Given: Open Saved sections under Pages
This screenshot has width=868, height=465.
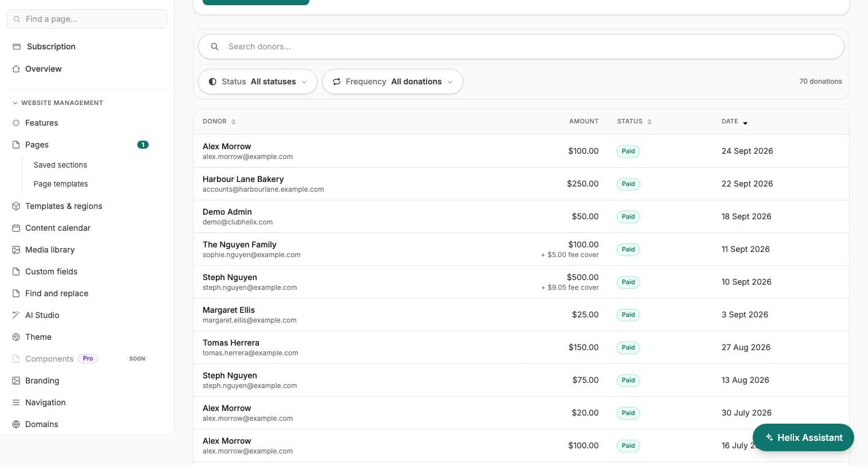Looking at the screenshot, I should 60,165.
